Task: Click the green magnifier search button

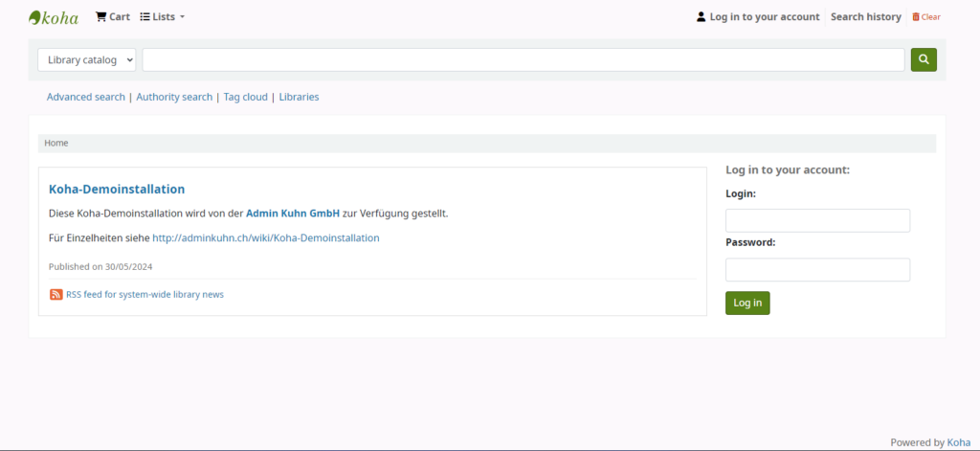Action: click(x=924, y=60)
